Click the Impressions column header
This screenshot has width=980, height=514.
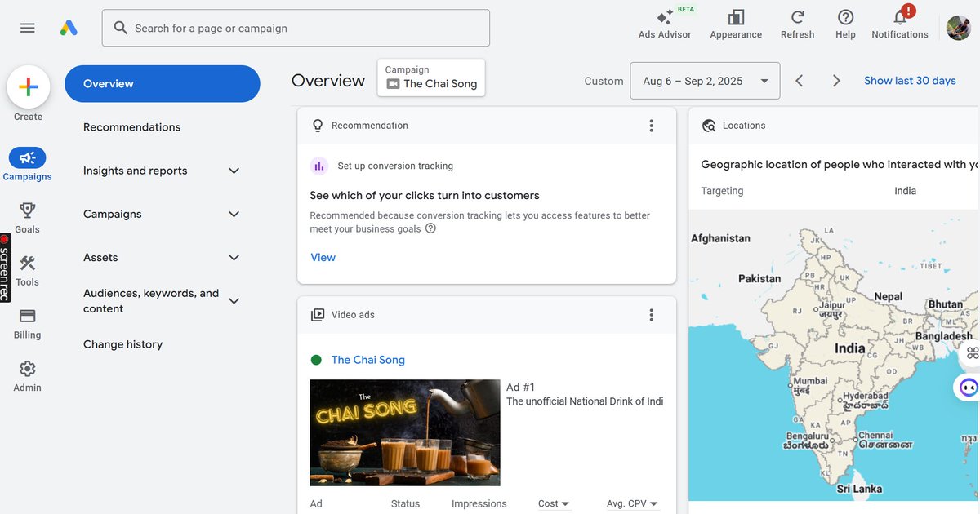(x=479, y=503)
